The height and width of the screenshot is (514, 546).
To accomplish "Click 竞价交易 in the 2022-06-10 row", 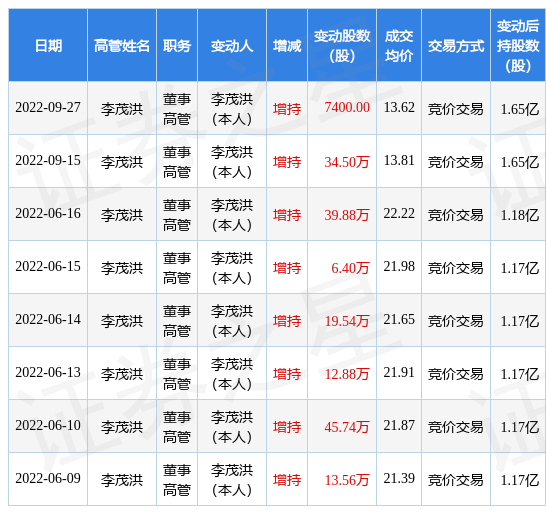I will pos(456,427).
